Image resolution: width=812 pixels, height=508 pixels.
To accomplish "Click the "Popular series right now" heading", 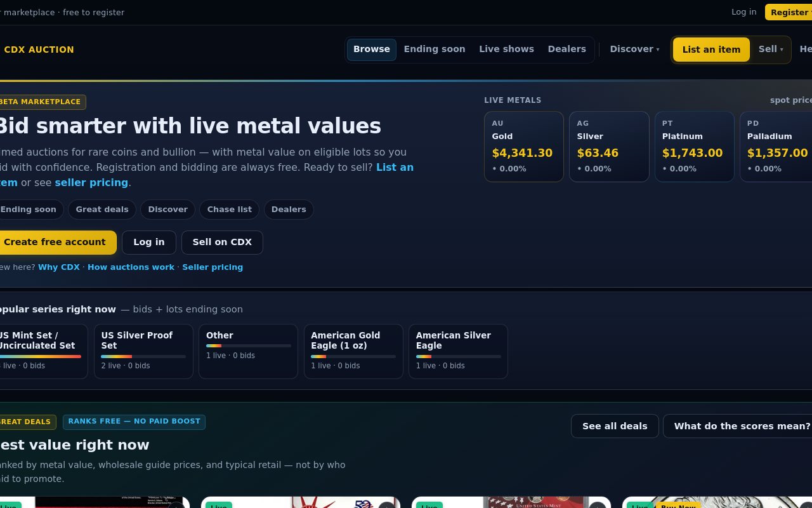I will (x=57, y=310).
